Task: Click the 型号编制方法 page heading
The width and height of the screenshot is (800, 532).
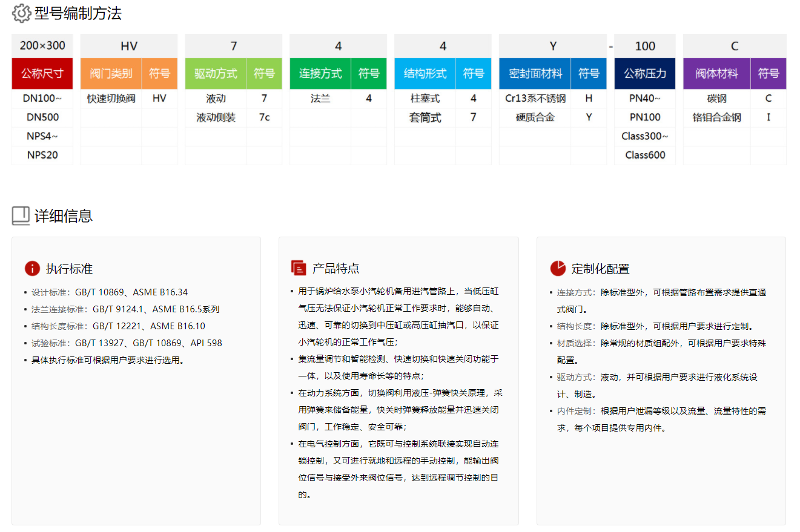Action: [78, 13]
